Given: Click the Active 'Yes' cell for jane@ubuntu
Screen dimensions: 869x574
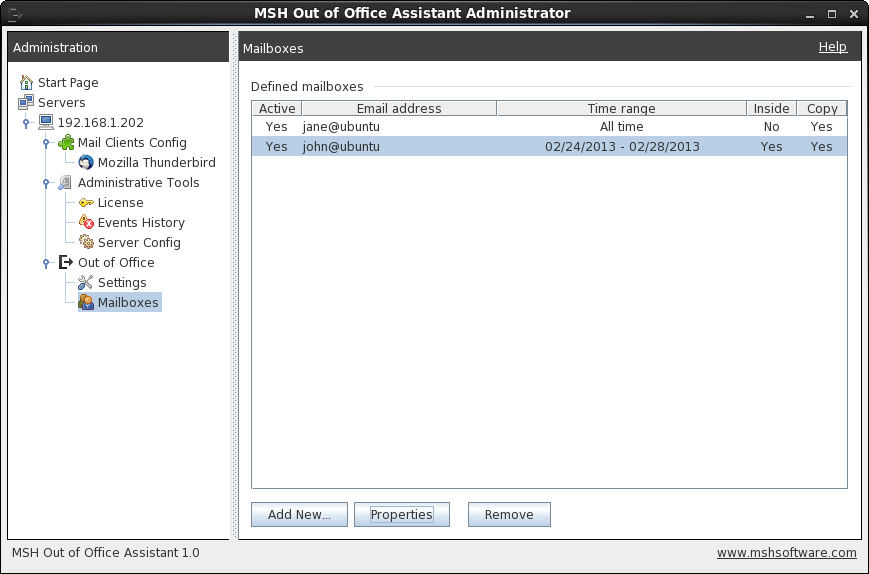Looking at the screenshot, I should pos(277,126).
